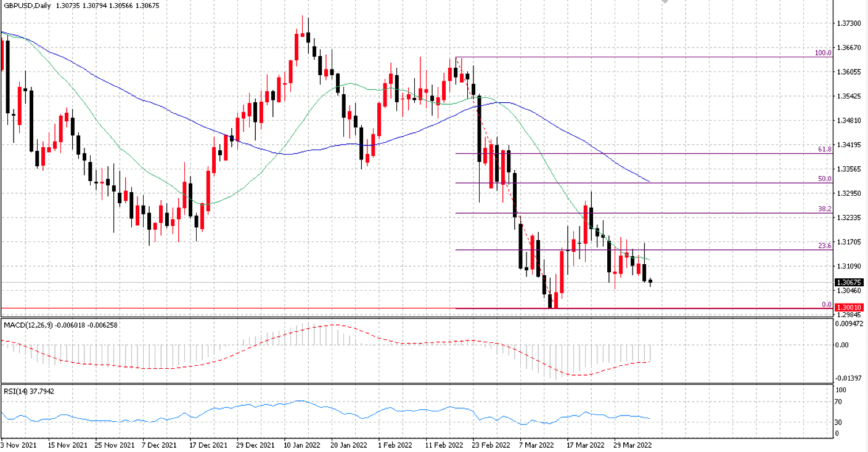Image resolution: width=868 pixels, height=452 pixels.
Task: Click the 1.35425 price scale value
Action: coord(850,96)
